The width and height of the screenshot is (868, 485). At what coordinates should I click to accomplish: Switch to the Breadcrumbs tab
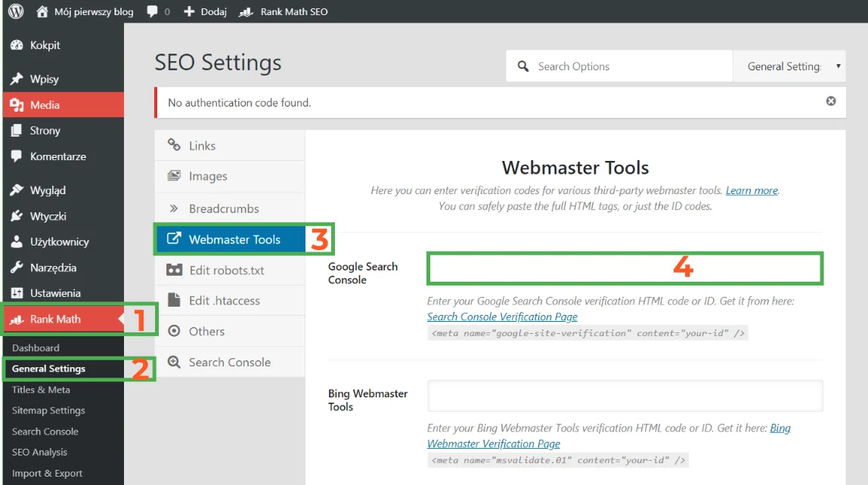pos(230,209)
